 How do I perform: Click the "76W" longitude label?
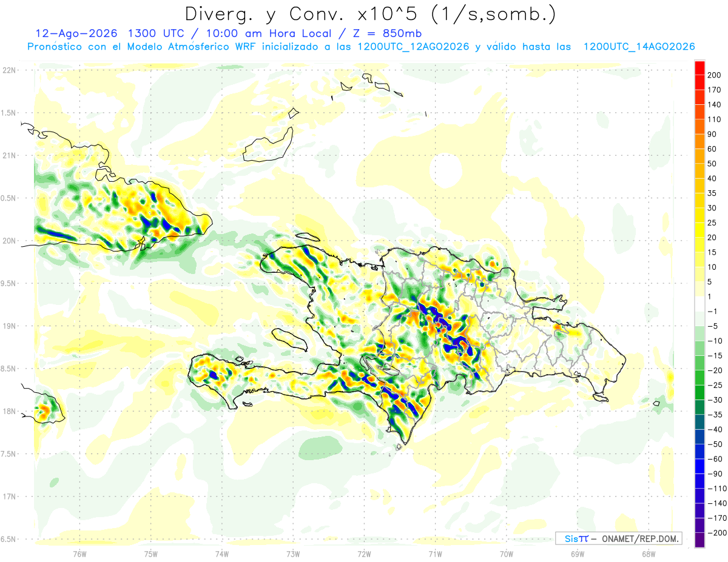pyautogui.click(x=79, y=554)
